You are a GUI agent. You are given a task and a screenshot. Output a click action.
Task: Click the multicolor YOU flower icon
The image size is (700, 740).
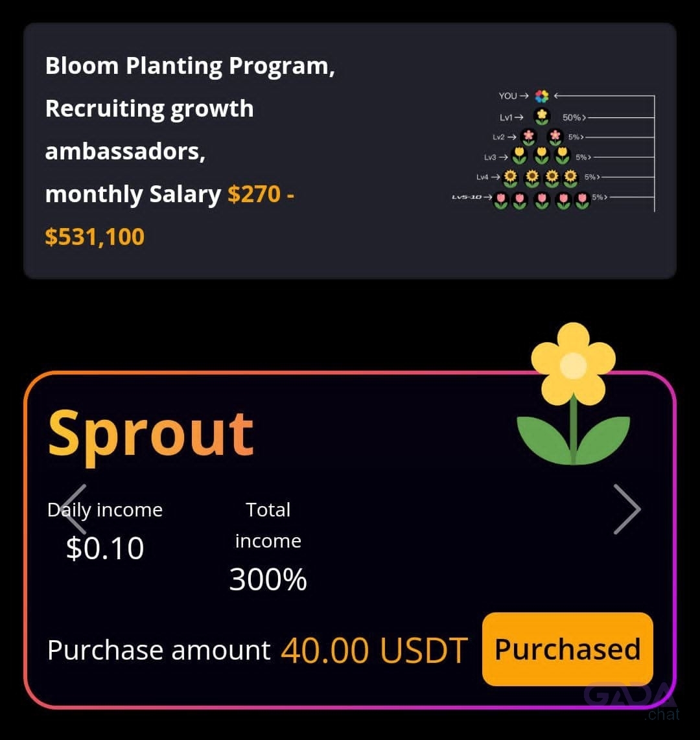tap(542, 97)
